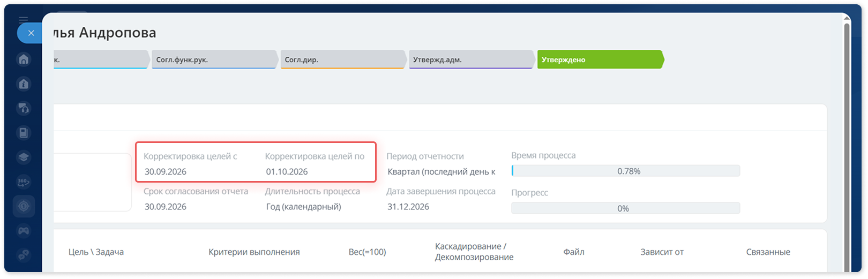Click the Корректировка целей по date 01.10.2026

(287, 172)
